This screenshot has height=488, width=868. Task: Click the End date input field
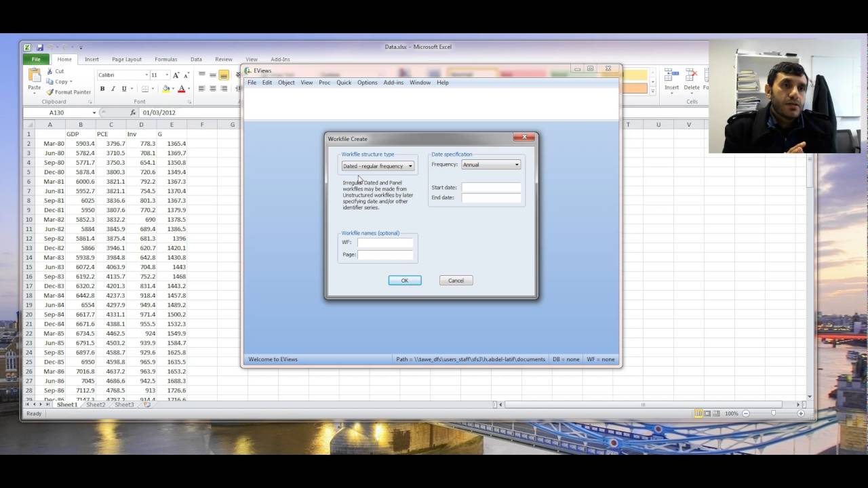pyautogui.click(x=491, y=198)
